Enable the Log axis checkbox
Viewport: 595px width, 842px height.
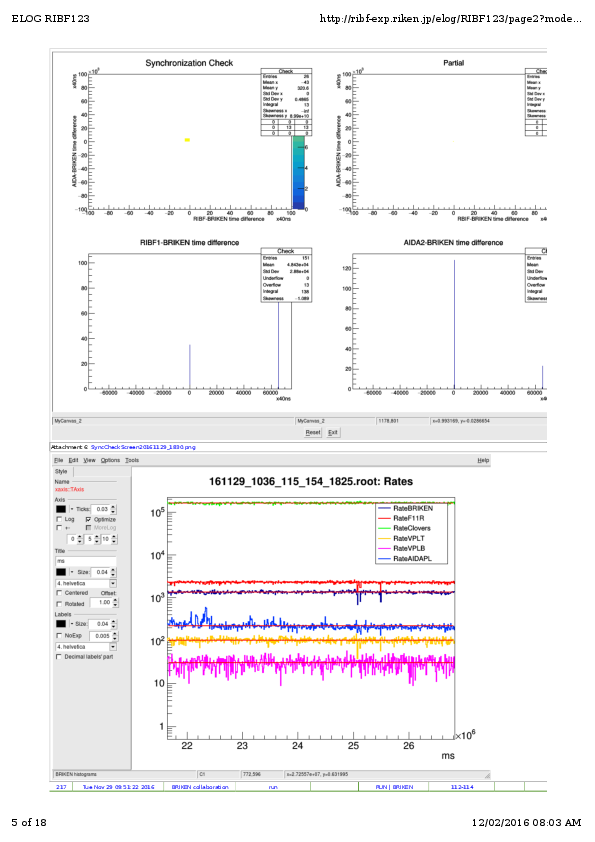click(59, 519)
